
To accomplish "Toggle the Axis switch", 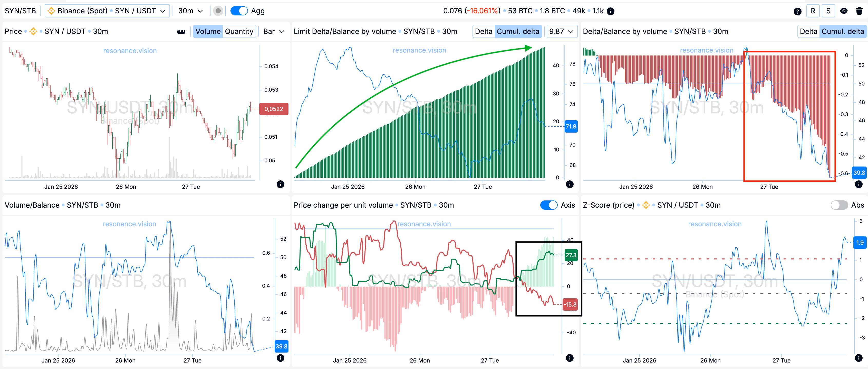I will click(548, 205).
